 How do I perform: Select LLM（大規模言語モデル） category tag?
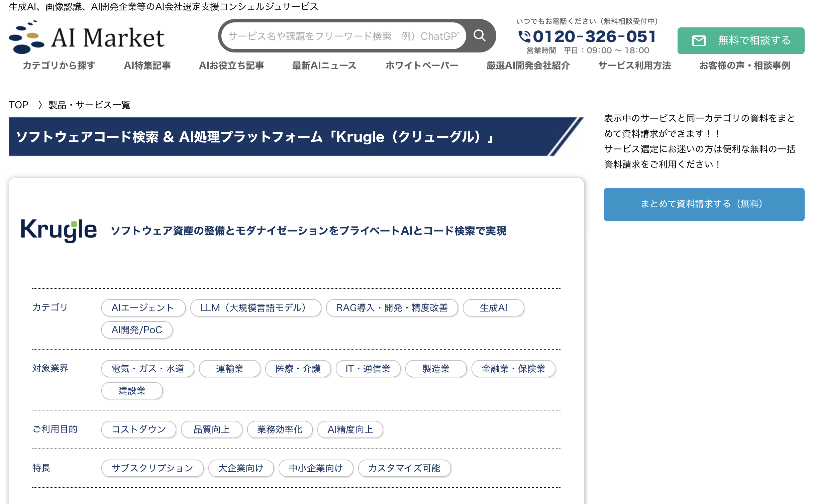click(256, 308)
